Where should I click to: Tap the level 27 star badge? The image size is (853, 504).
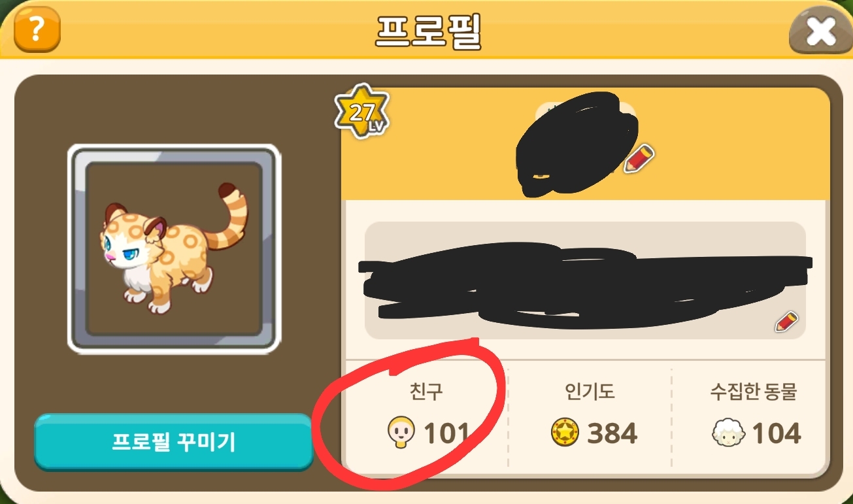362,111
